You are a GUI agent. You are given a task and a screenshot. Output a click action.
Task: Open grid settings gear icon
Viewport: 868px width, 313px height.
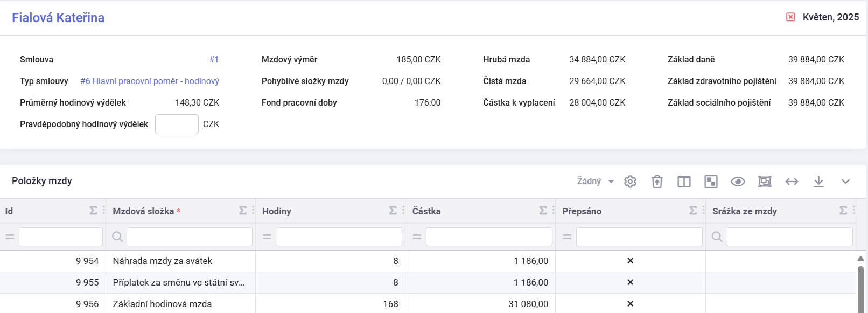(630, 182)
